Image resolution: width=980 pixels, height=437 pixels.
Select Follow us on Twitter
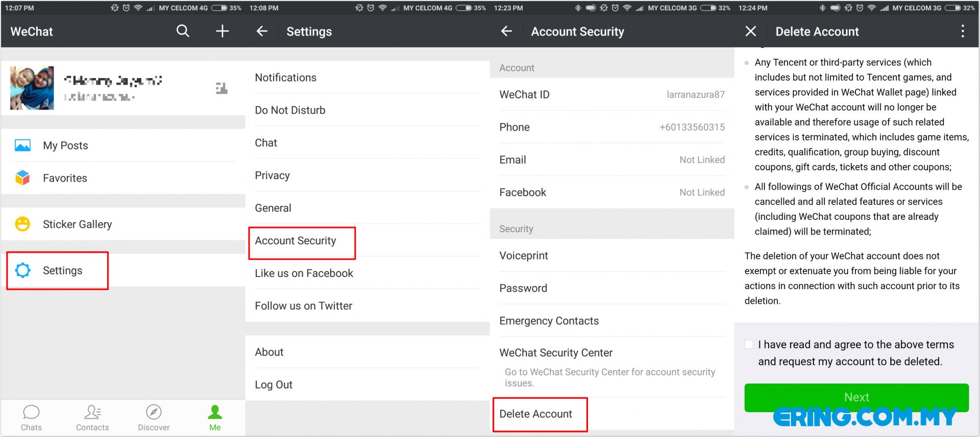(x=367, y=306)
